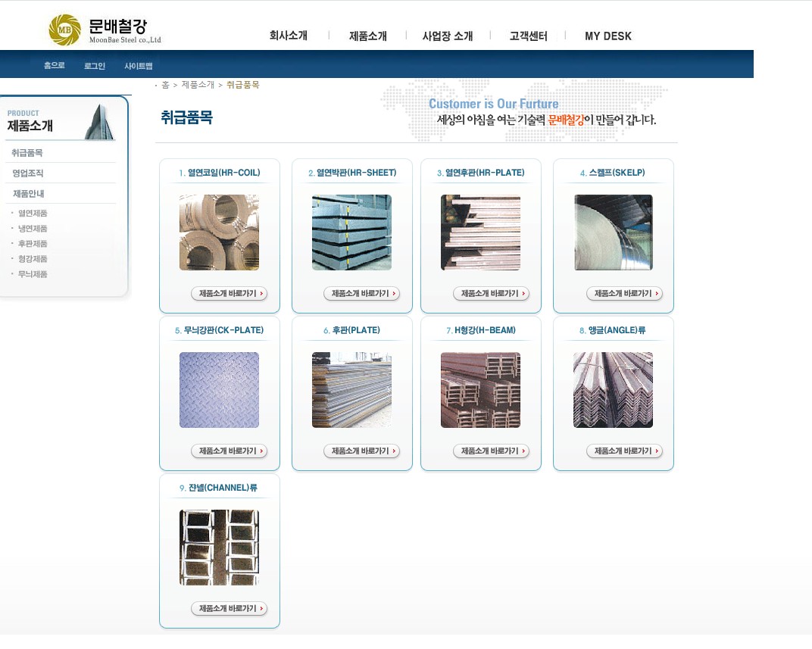Open 형강제품 sidebar sub-item
Screen dimensions: 812x649
[33, 259]
